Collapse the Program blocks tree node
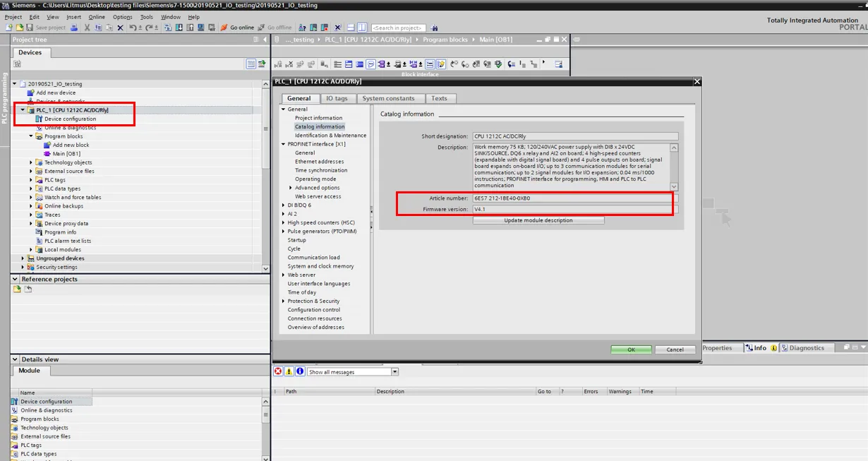The height and width of the screenshot is (461, 868). (31, 136)
